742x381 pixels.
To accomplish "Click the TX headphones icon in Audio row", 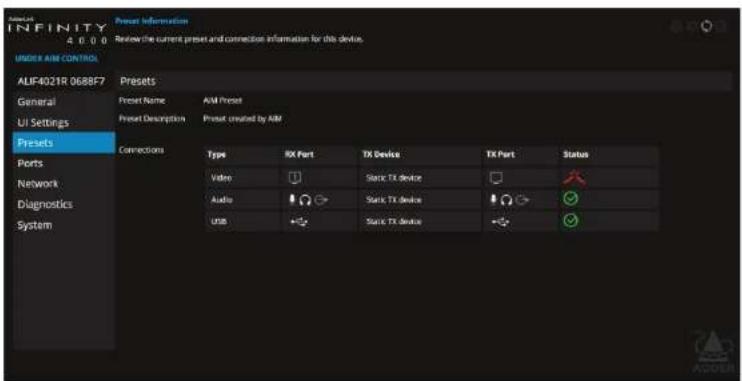I will pyautogui.click(x=506, y=200).
